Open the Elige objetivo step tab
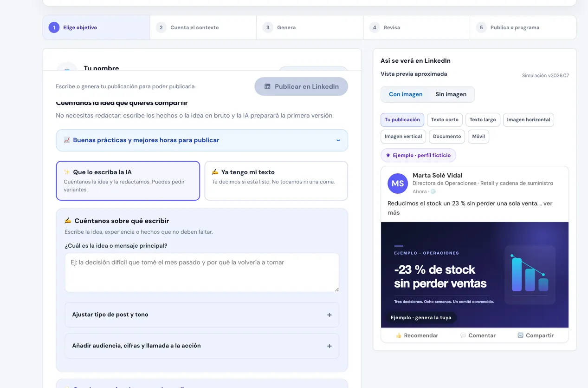This screenshot has height=388, width=588. pos(96,27)
